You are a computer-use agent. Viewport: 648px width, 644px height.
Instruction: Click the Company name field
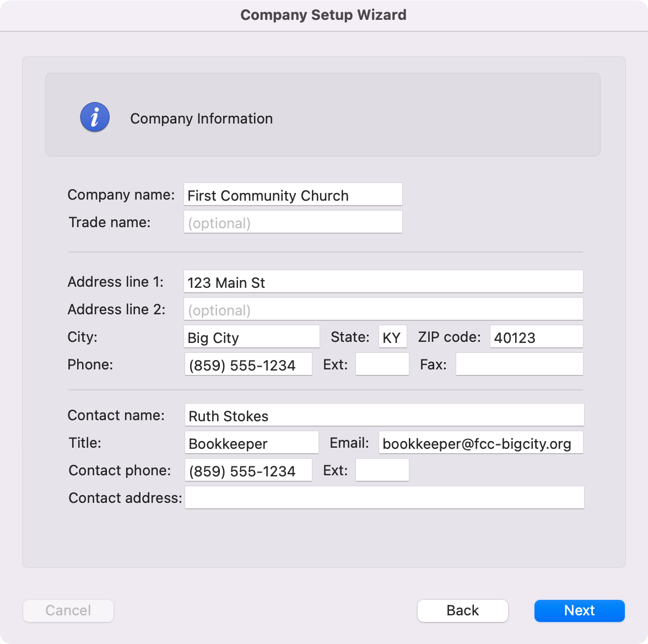(x=293, y=195)
